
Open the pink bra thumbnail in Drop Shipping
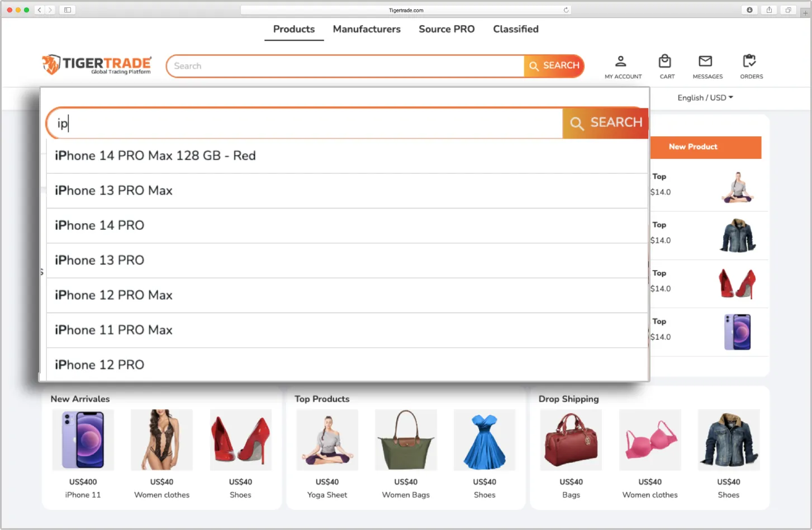pos(650,439)
